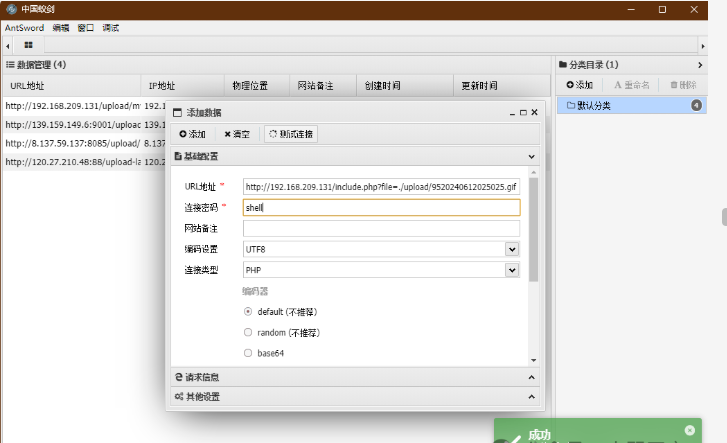Close the 添加数据 dialog

point(535,112)
